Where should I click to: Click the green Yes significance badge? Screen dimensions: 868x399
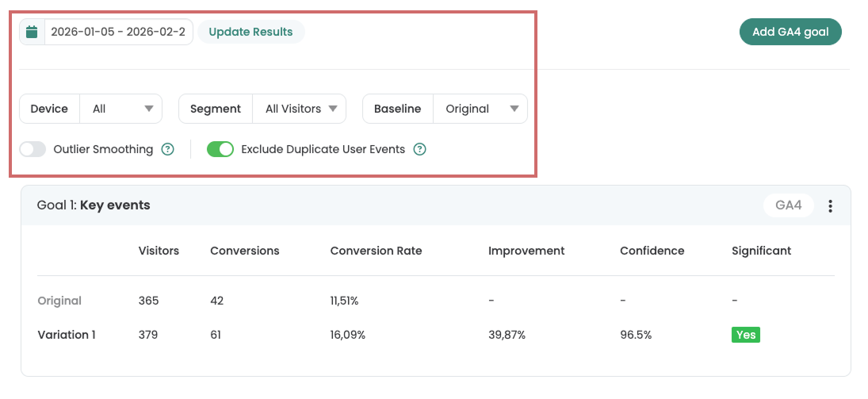pos(746,335)
